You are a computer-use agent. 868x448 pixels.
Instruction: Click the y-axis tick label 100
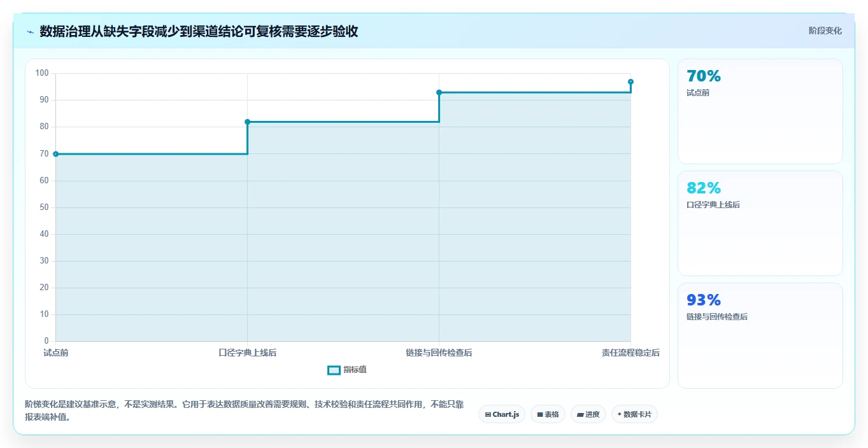(x=42, y=73)
